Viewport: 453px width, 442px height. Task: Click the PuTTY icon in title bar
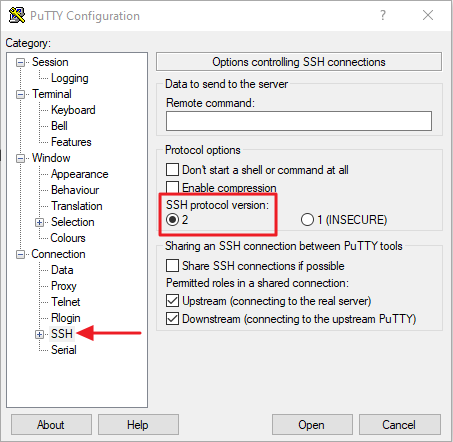click(x=16, y=15)
